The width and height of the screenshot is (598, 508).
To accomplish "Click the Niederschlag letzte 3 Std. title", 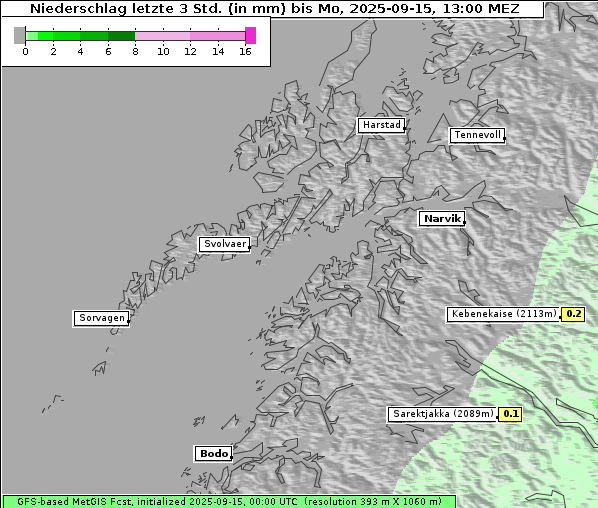I will click(x=274, y=9).
